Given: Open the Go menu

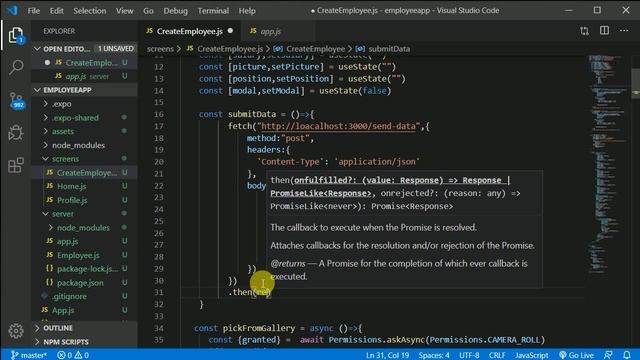Looking at the screenshot, I should click(149, 11).
